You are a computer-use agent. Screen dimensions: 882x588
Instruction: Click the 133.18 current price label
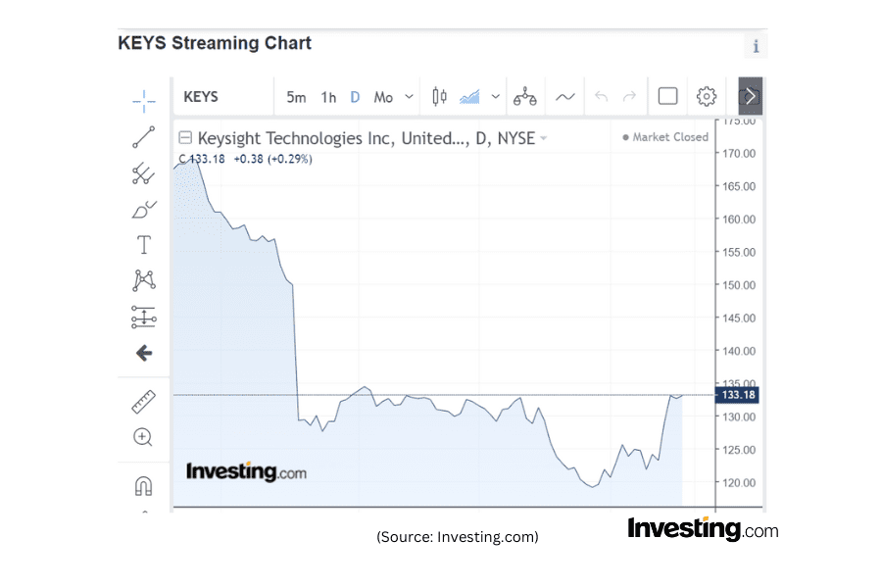tap(737, 394)
